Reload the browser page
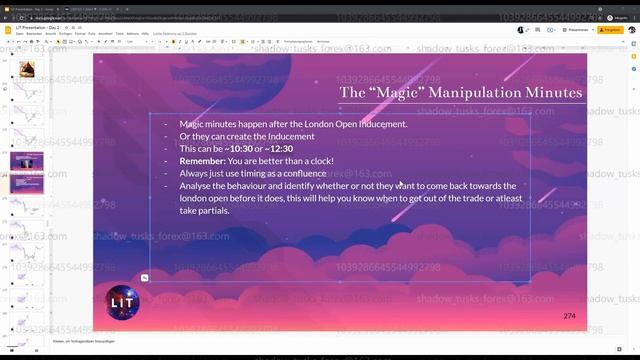The width and height of the screenshot is (640, 360). pos(22,18)
